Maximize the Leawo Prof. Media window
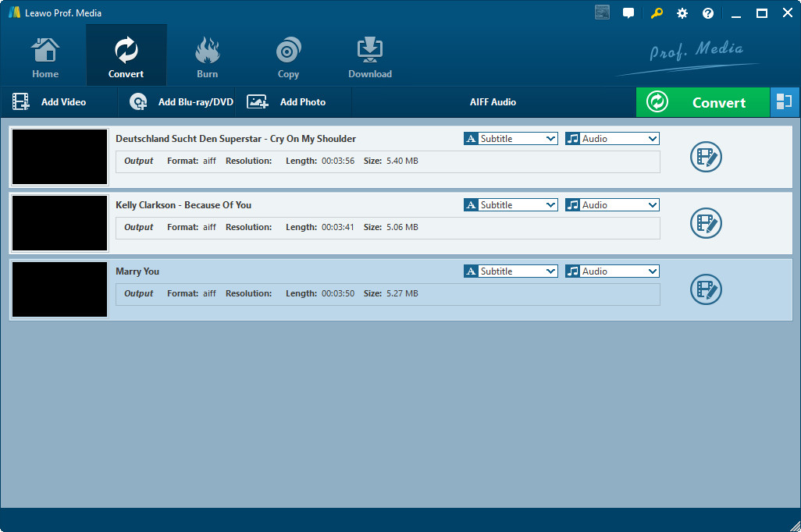Screen dimensions: 801x532 tap(762, 13)
